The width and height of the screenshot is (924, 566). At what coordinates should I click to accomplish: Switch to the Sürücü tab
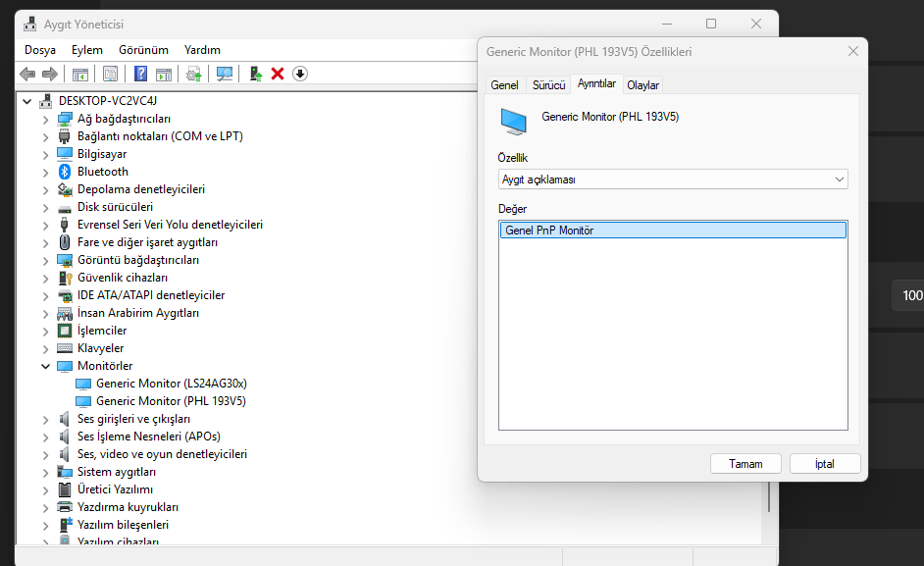(548, 85)
